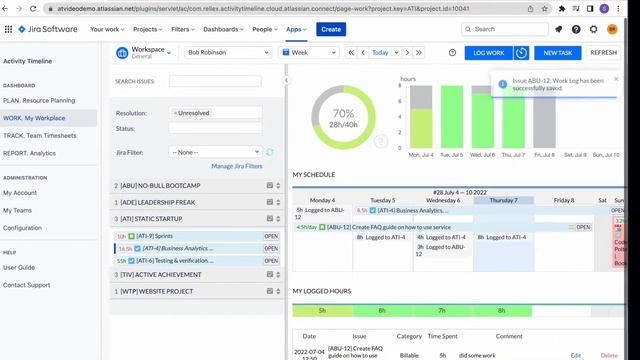Click the LOG WORK button
Viewport: 640px width, 360px height.
pos(489,53)
